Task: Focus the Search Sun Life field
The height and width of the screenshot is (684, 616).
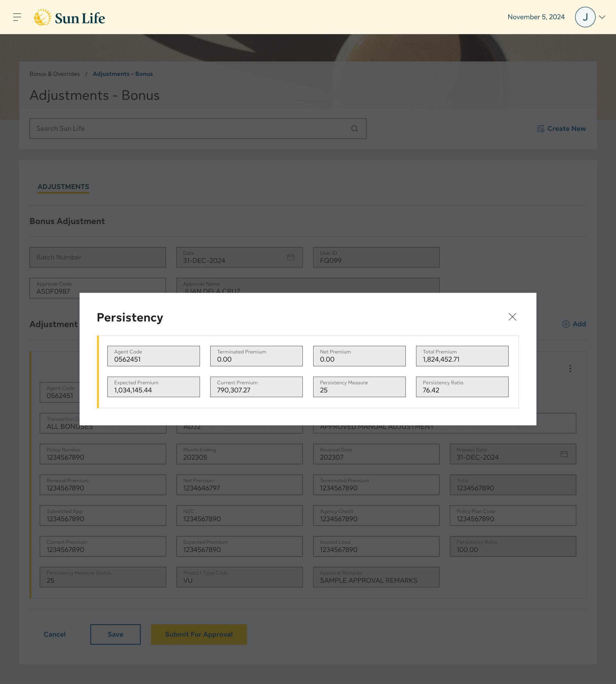Action: click(190, 129)
